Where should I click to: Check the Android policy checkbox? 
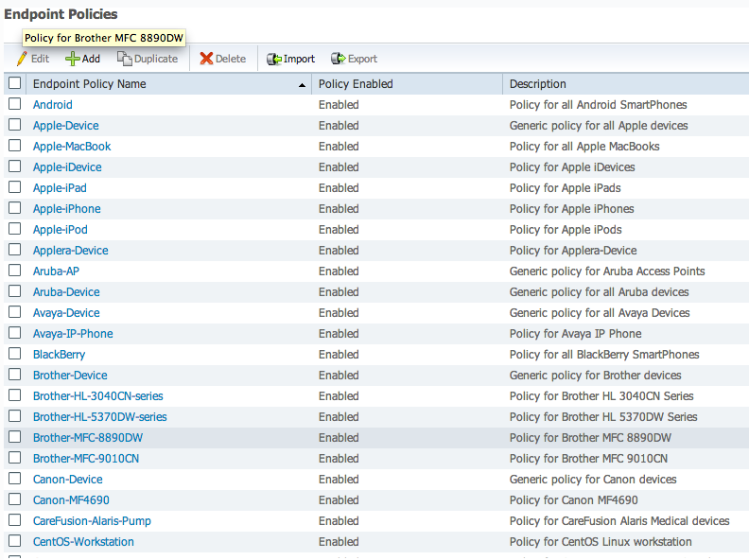point(14,105)
